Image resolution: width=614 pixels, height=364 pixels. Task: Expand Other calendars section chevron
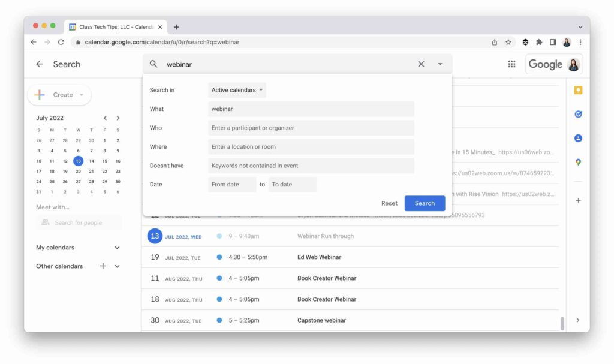click(117, 266)
